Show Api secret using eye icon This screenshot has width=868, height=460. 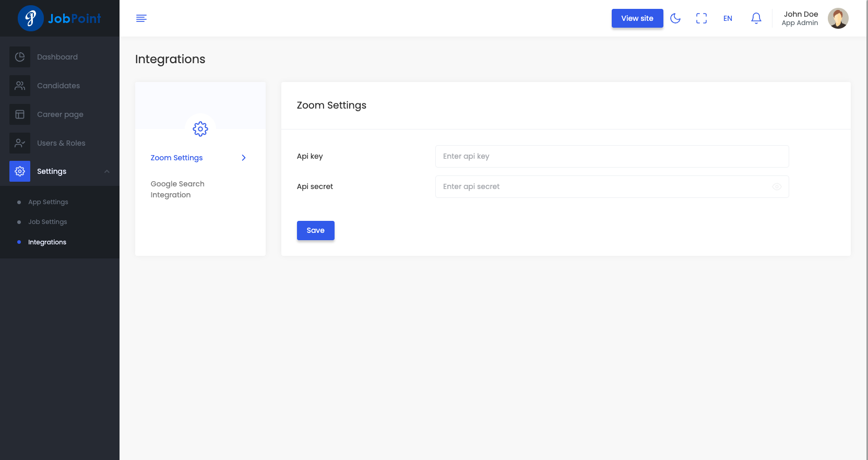[777, 187]
